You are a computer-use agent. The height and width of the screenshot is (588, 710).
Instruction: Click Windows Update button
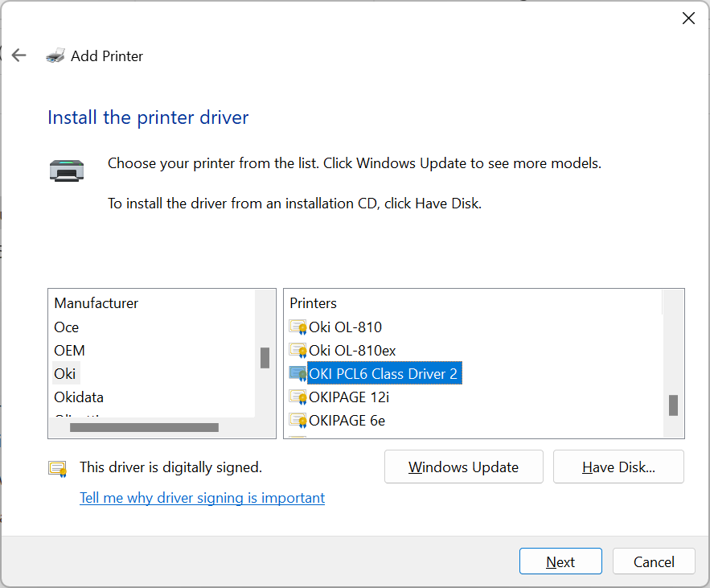tap(464, 467)
